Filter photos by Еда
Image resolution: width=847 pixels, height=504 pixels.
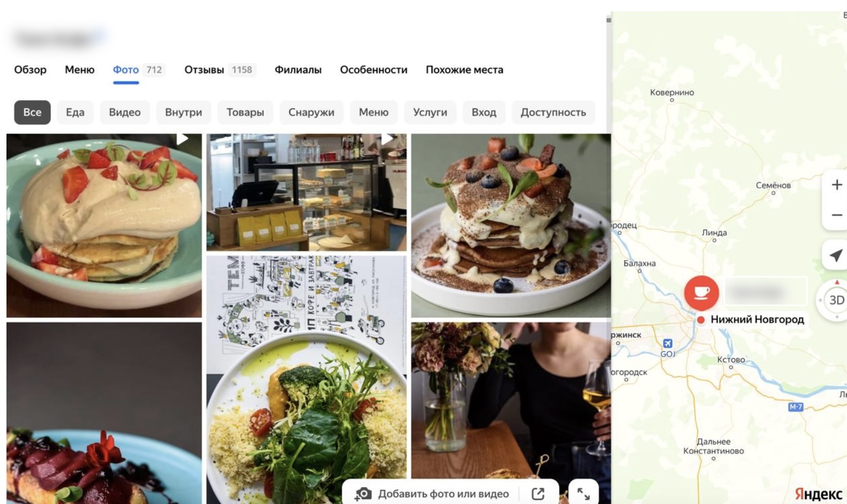click(75, 112)
